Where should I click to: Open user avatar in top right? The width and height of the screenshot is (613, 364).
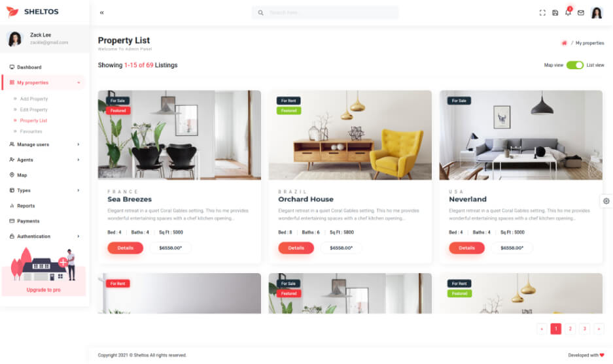[x=597, y=13]
